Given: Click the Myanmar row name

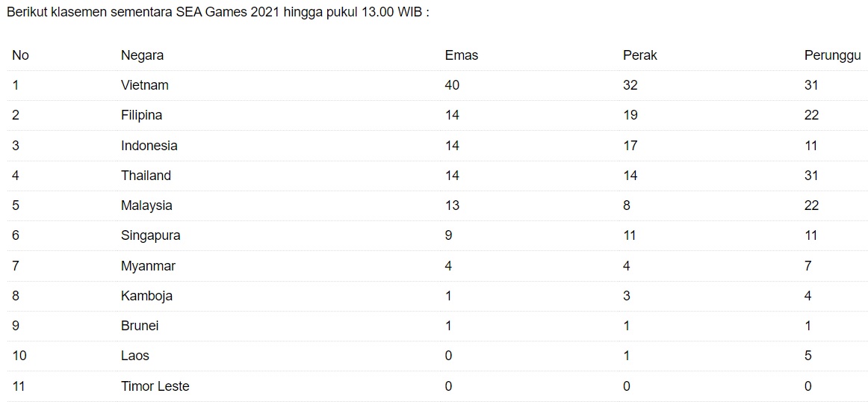Looking at the screenshot, I should coord(148,266).
